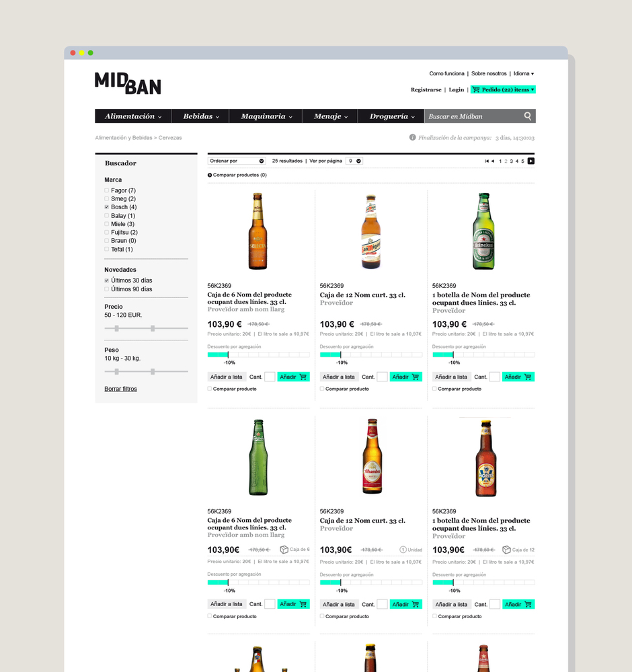Click the Registrarse link
This screenshot has width=632, height=672.
[x=426, y=89]
